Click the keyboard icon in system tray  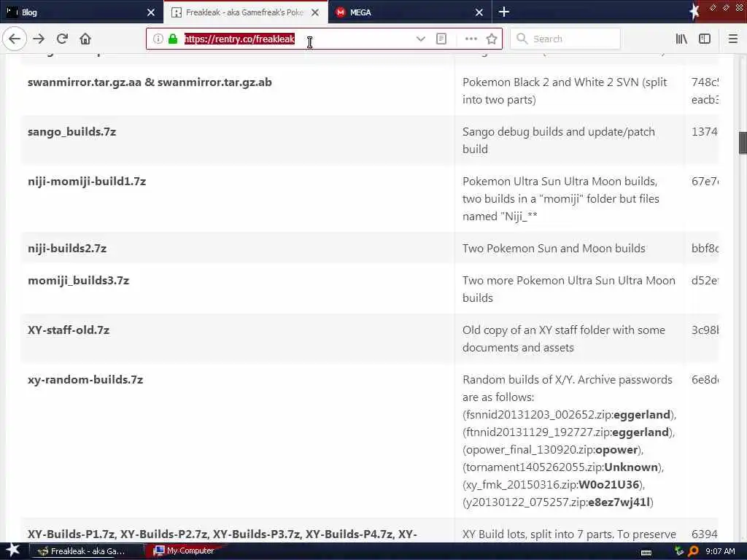pyautogui.click(x=646, y=552)
